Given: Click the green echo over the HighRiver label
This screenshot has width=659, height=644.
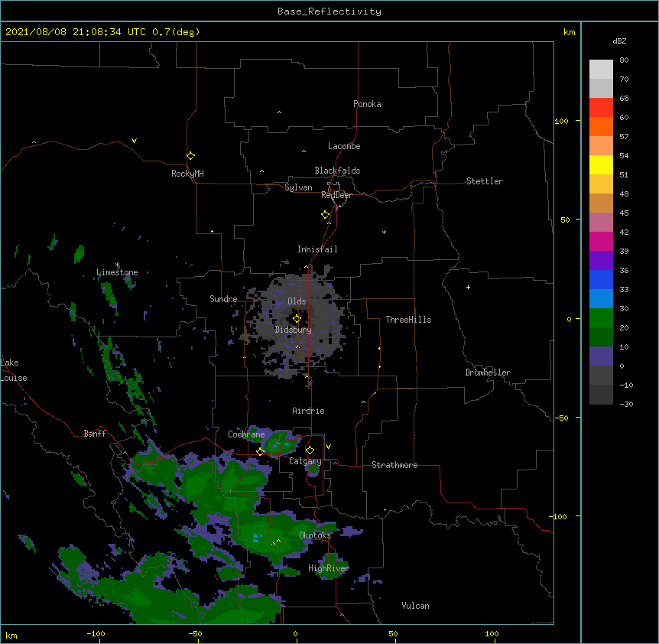Looking at the screenshot, I should [330, 566].
